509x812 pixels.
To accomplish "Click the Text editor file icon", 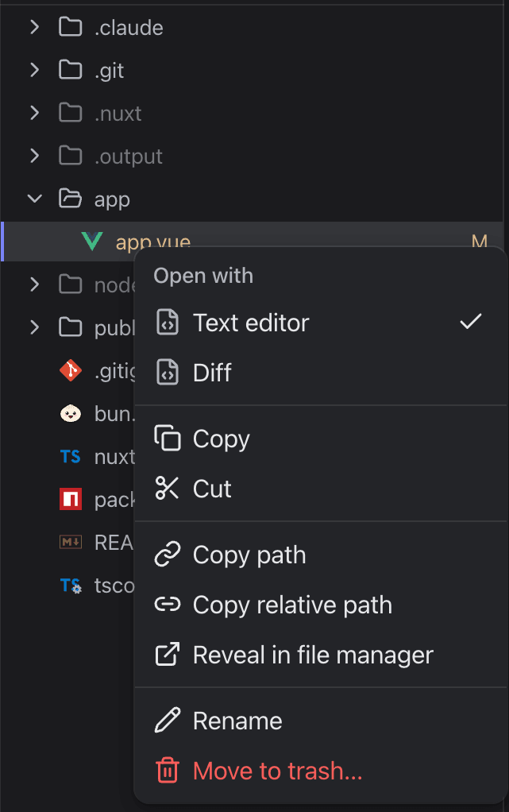I will pos(168,323).
